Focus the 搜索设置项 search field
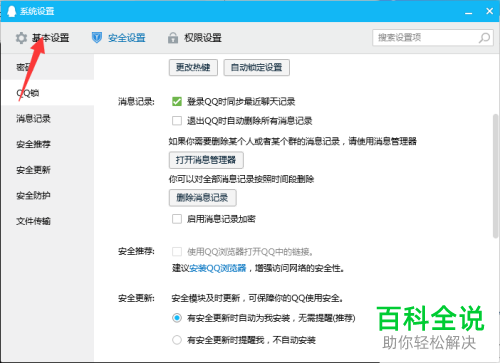This screenshot has width=500, height=363. 433,38
